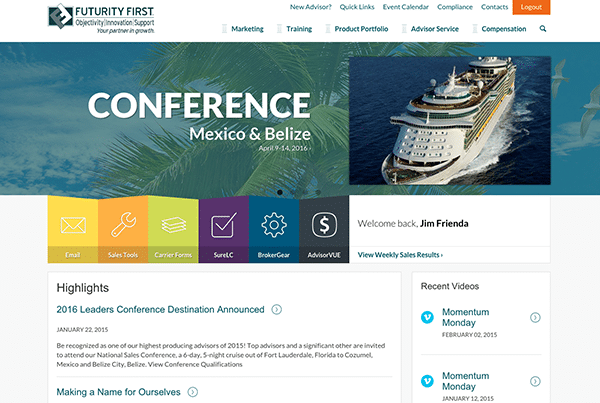Click the search magnifier icon

[x=543, y=29]
